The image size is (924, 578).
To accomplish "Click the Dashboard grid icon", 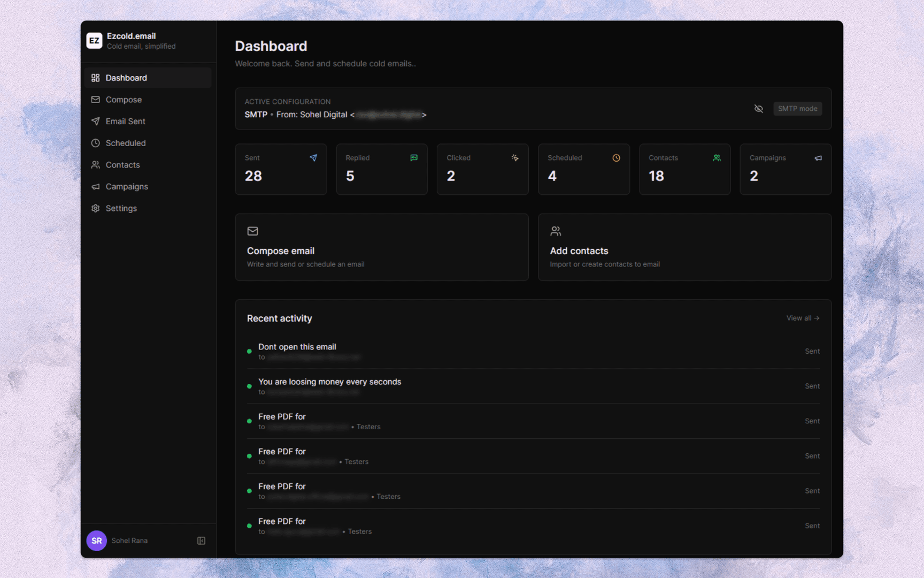I will coord(95,78).
